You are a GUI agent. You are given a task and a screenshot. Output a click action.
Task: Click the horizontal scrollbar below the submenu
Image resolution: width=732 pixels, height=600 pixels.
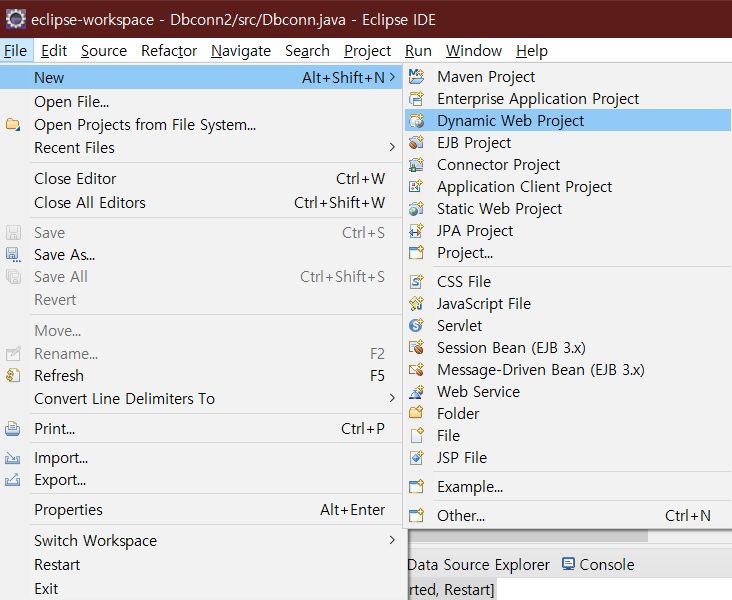(528, 536)
